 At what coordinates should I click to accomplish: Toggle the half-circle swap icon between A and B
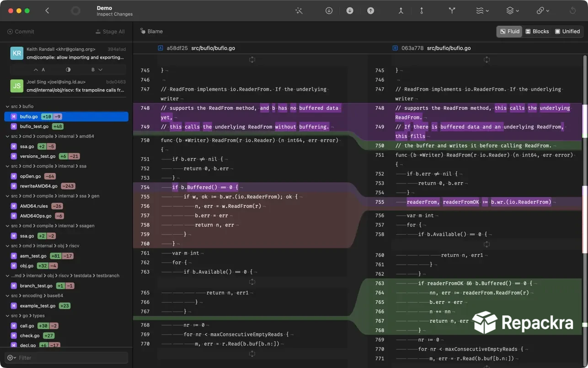(x=68, y=70)
